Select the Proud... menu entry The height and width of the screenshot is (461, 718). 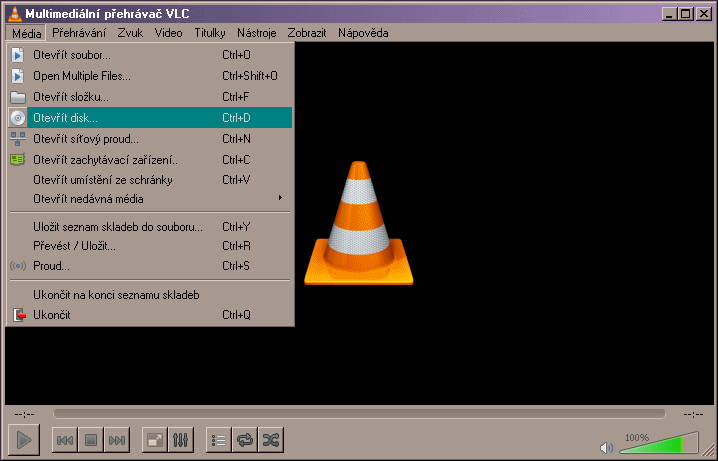(150, 266)
